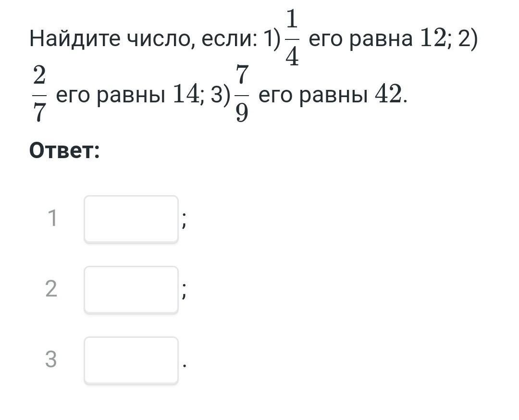This screenshot has width=519, height=420.
Task: Click the gray label "3" beside third field
Action: click(51, 359)
